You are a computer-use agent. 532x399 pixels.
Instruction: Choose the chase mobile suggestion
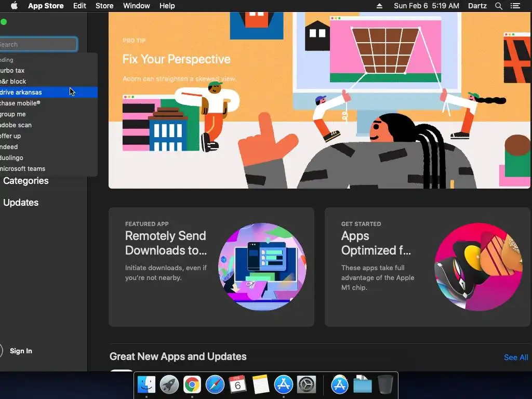[48, 103]
